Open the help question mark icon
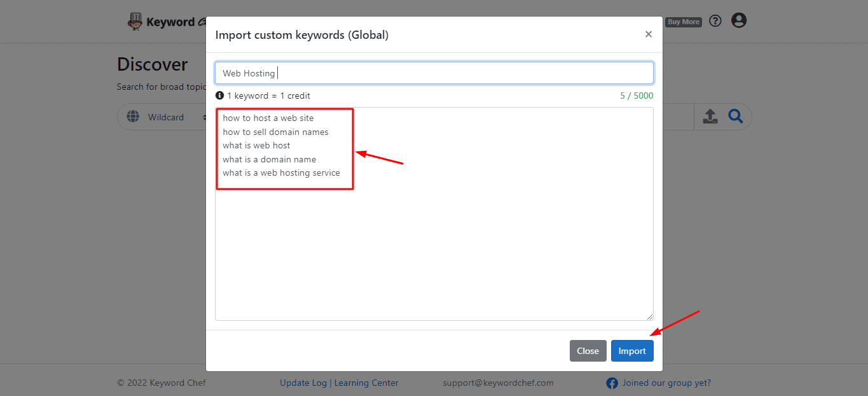The width and height of the screenshot is (868, 396). tap(715, 21)
